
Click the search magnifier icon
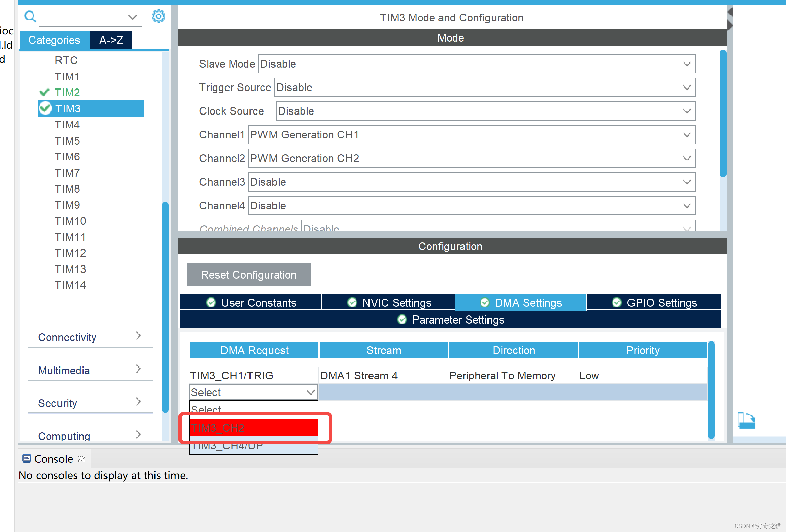pos(30,16)
